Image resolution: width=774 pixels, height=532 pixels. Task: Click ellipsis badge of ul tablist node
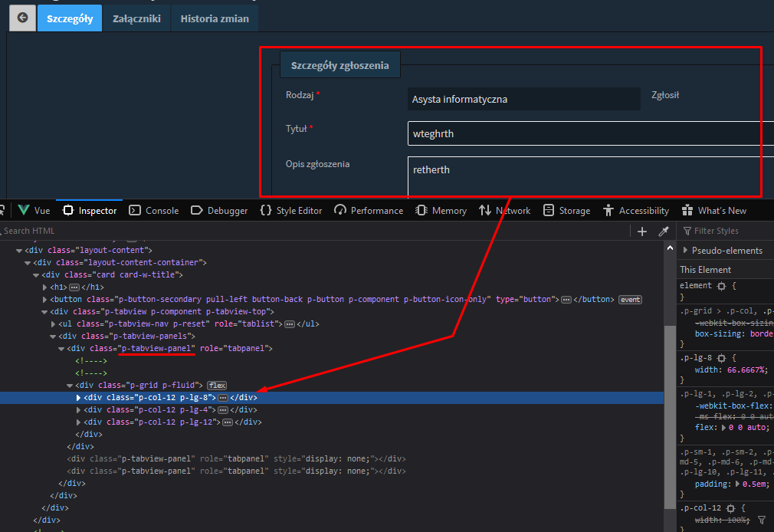point(290,324)
